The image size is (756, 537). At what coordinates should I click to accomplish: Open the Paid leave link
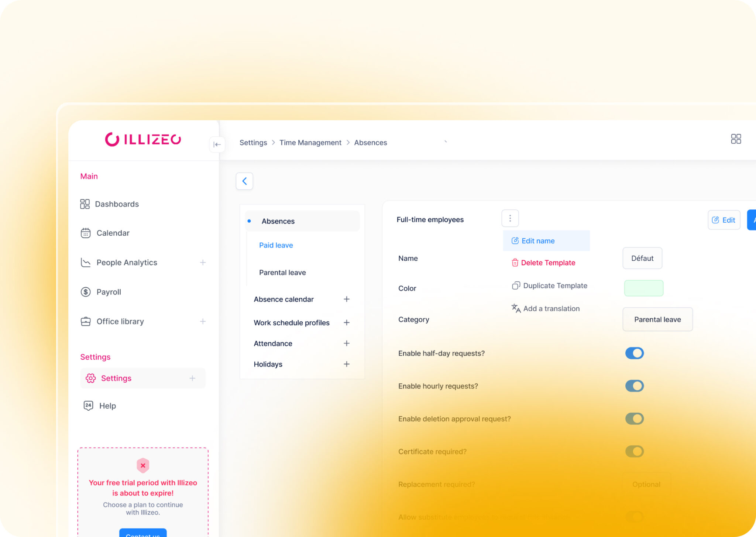[276, 245]
